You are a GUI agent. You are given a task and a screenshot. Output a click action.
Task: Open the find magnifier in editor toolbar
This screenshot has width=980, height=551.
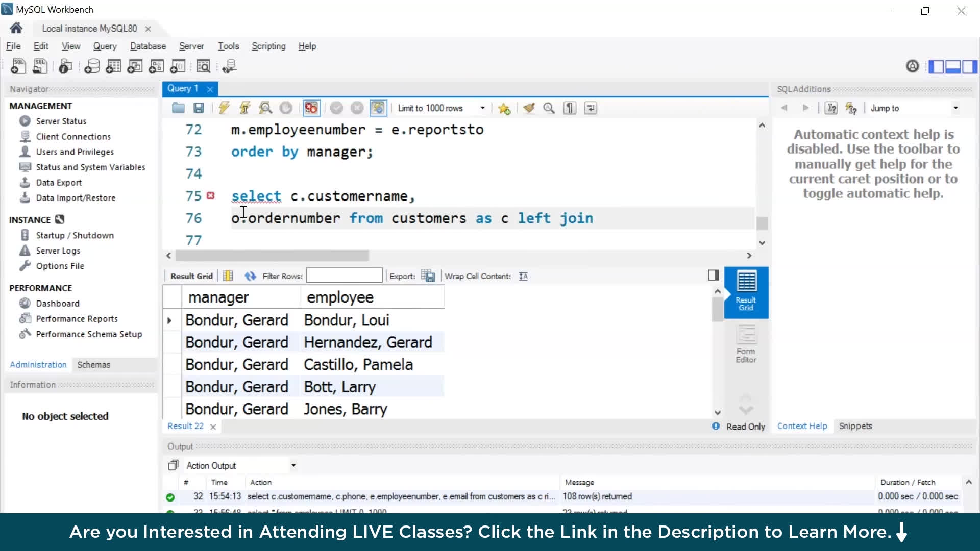tap(549, 108)
